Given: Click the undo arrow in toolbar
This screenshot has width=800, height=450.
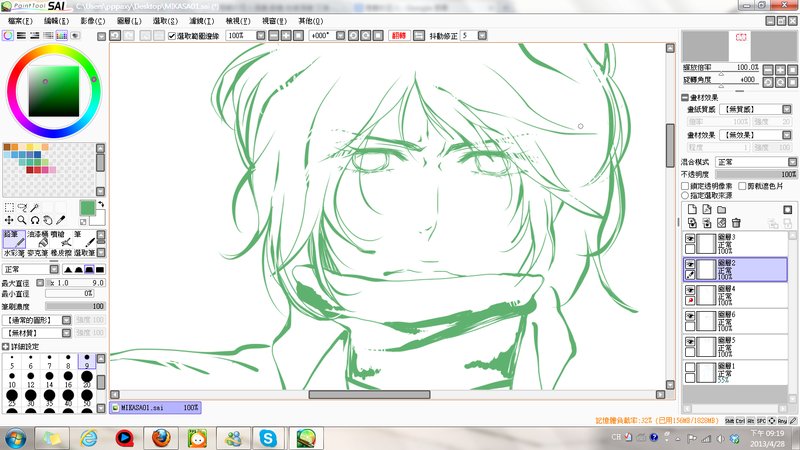Looking at the screenshot, I should tap(115, 35).
